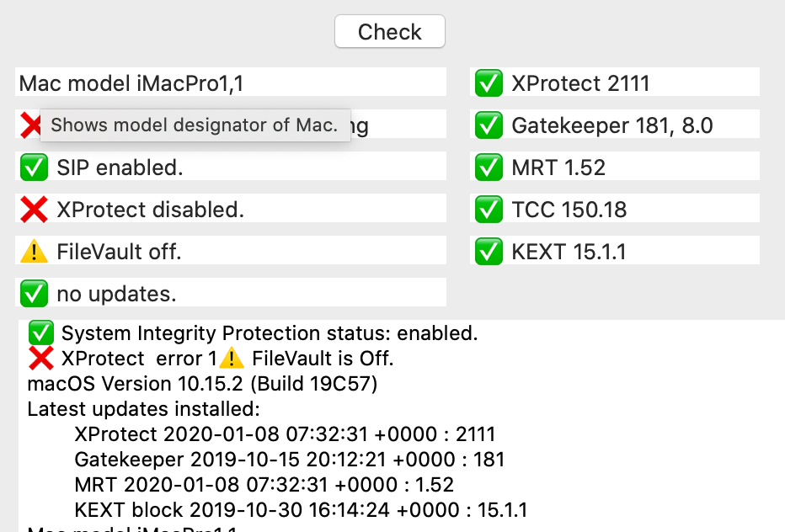This screenshot has width=785, height=532.
Task: Click the red X before XProtect error
Action: pos(41,359)
